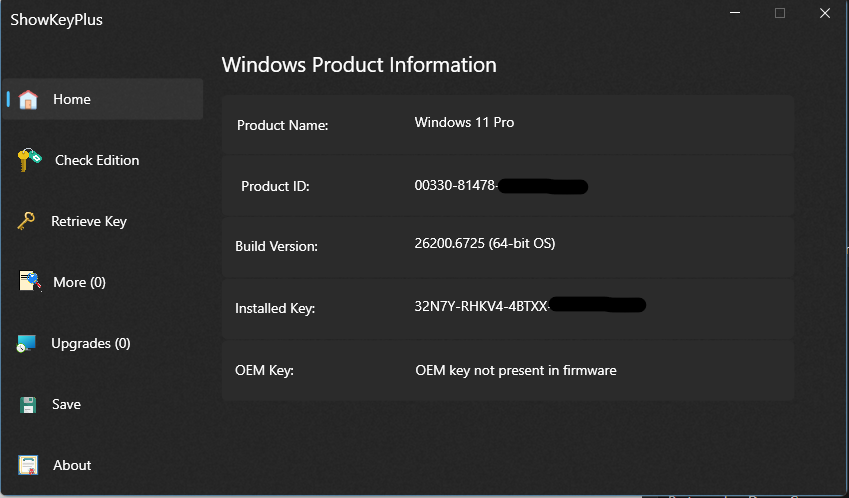The width and height of the screenshot is (849, 498).
Task: Click the ShowKeyPlus window title
Action: tap(56, 20)
